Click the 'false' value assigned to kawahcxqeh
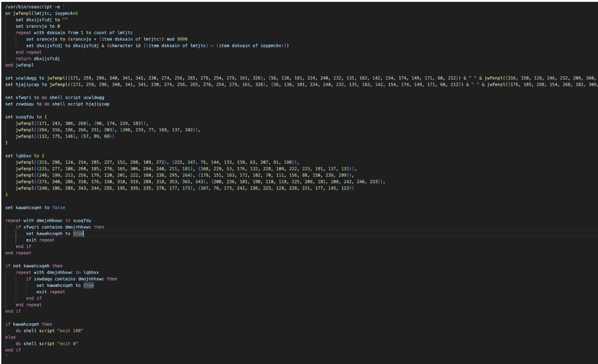This screenshot has height=364, width=598. 59,208
